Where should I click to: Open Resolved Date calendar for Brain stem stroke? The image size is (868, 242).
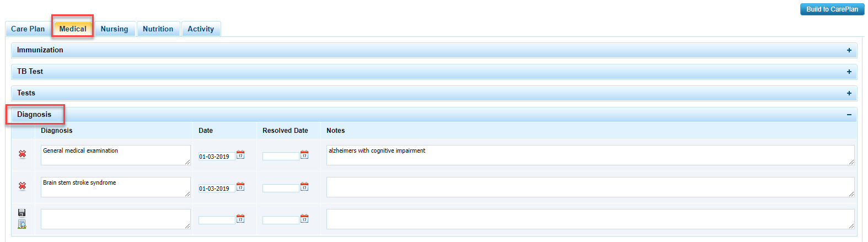[304, 187]
